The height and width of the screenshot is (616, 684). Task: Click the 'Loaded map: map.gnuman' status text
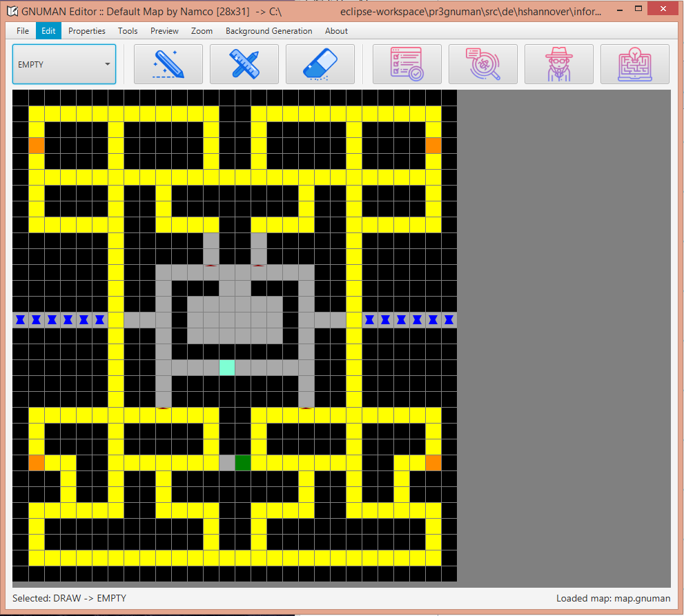coord(613,598)
